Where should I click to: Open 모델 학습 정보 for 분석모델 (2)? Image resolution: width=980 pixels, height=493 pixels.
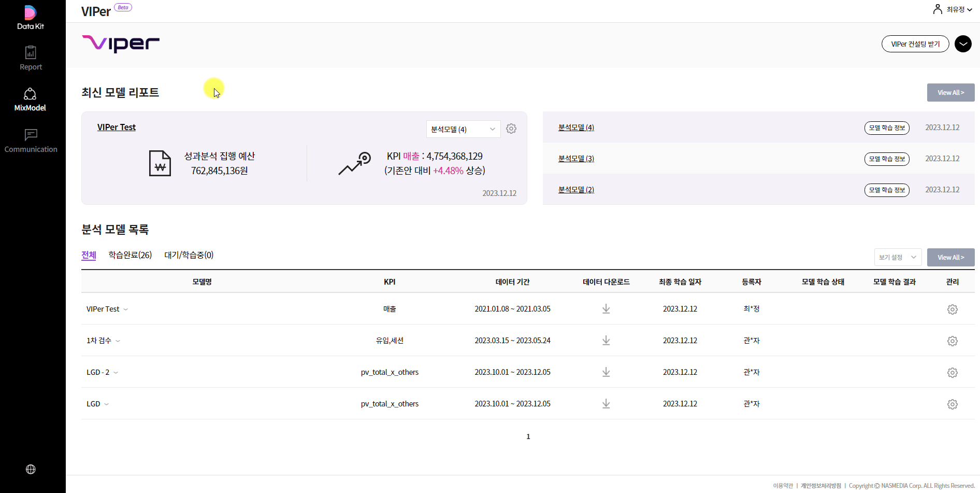point(887,190)
